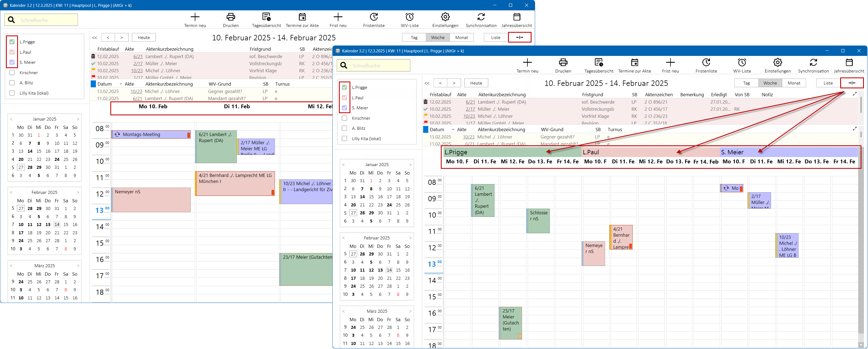
Task: Go to previous month from März 2025, front window
Action: point(343,311)
